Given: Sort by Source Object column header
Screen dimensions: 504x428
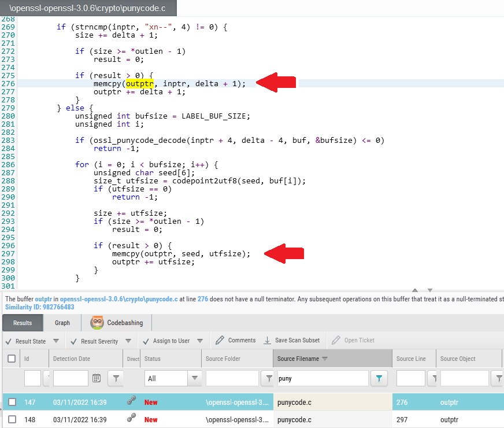Looking at the screenshot, I should [458, 359].
